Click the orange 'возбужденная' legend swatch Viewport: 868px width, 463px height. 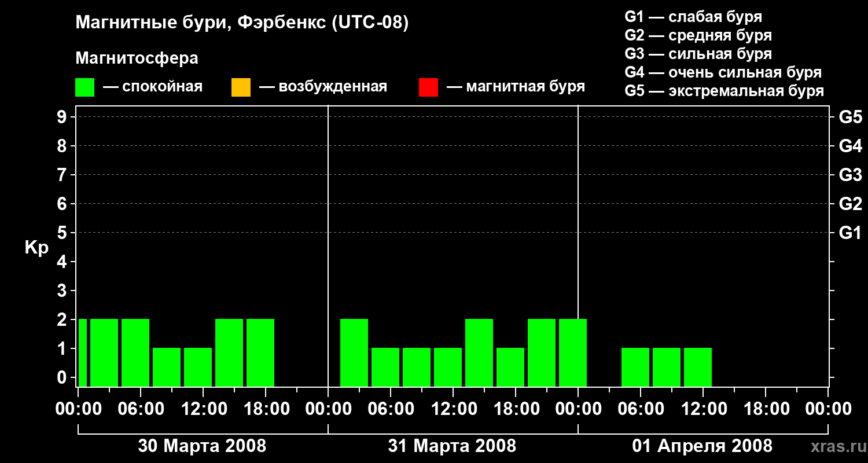241,87
